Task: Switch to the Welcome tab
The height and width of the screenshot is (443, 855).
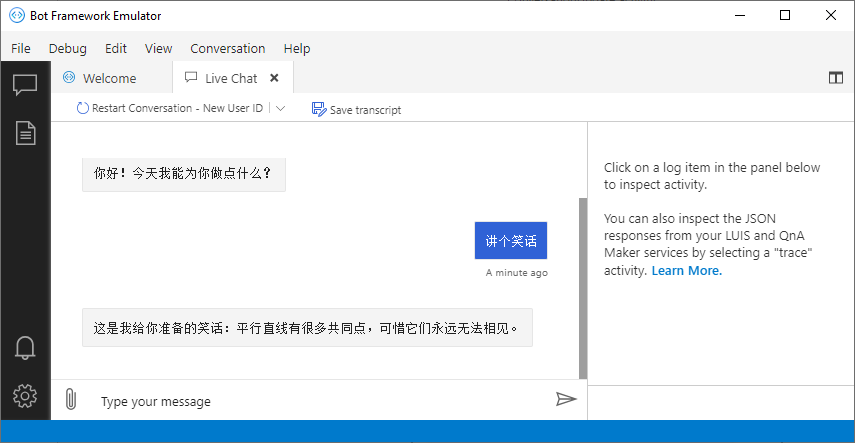Action: click(x=109, y=78)
